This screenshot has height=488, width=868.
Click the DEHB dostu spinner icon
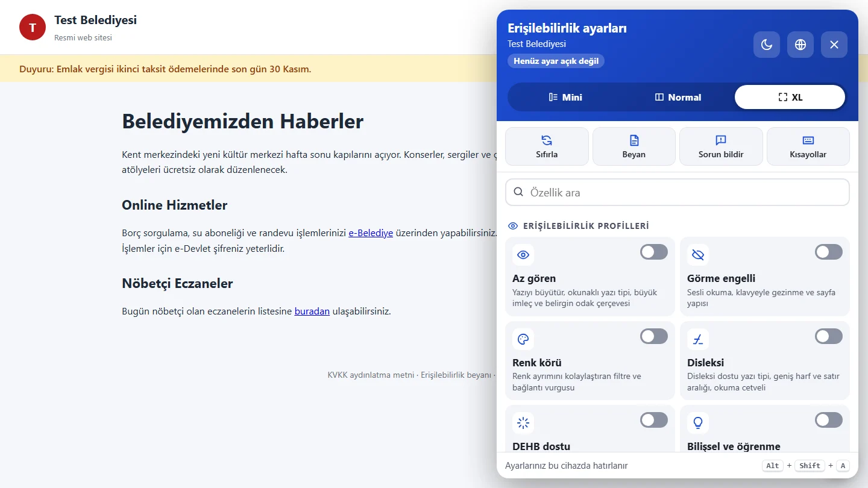pyautogui.click(x=523, y=423)
